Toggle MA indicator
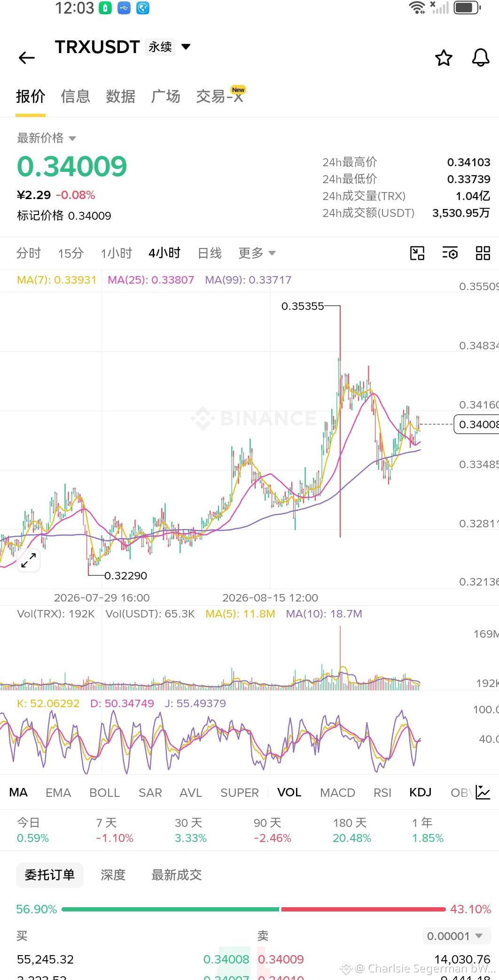 click(18, 793)
